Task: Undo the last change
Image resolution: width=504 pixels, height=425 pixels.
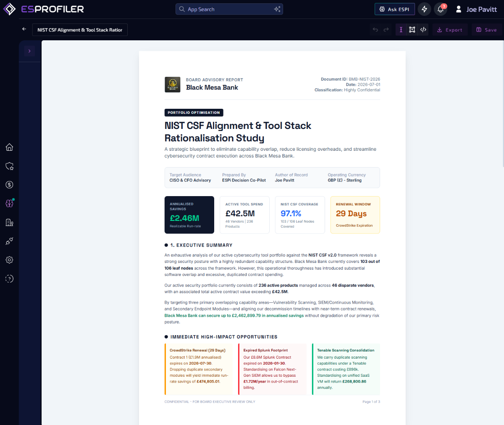Action: point(375,30)
